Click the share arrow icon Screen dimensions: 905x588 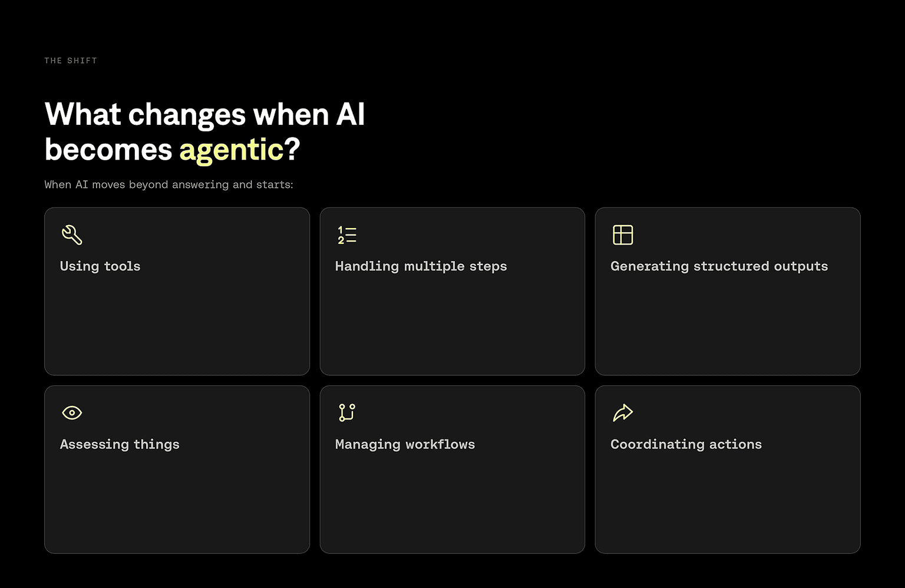(623, 413)
